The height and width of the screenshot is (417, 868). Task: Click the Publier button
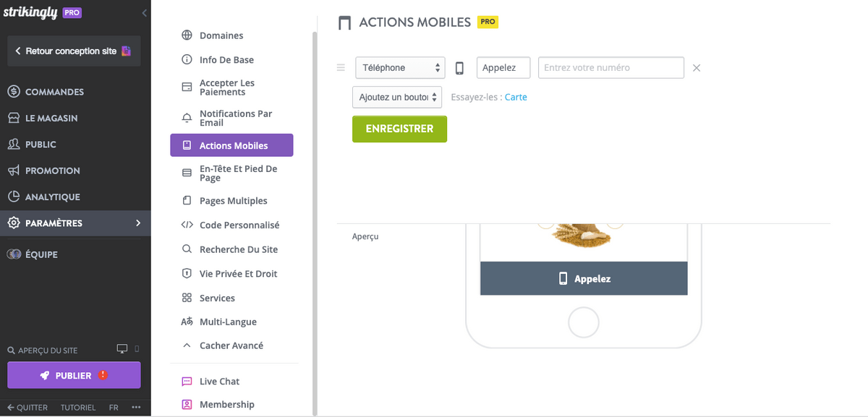coord(74,376)
